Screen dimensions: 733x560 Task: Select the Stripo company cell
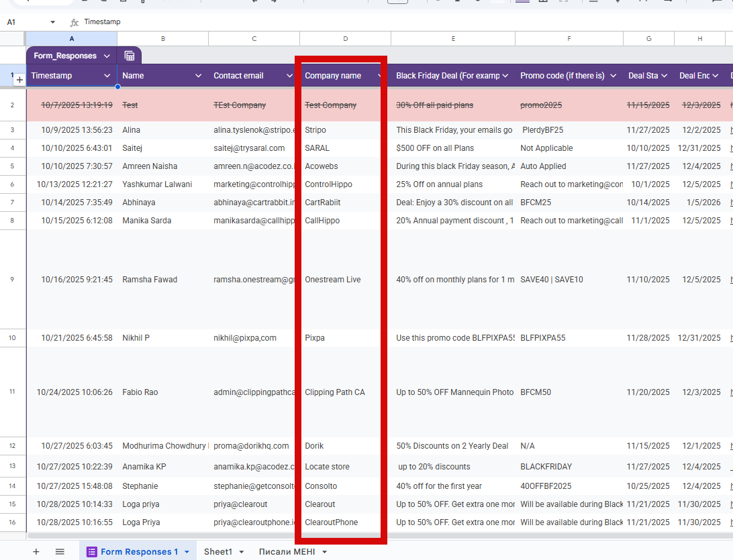tap(315, 129)
